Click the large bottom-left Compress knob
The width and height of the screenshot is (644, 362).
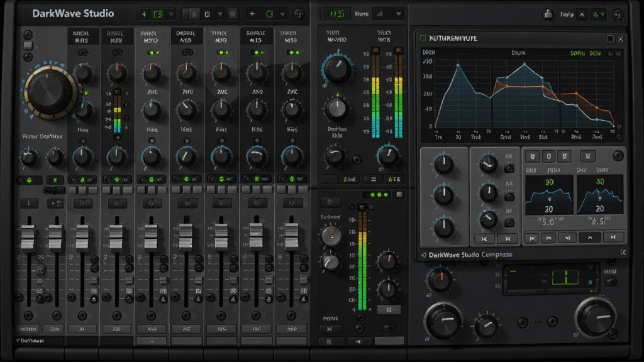tap(444, 319)
